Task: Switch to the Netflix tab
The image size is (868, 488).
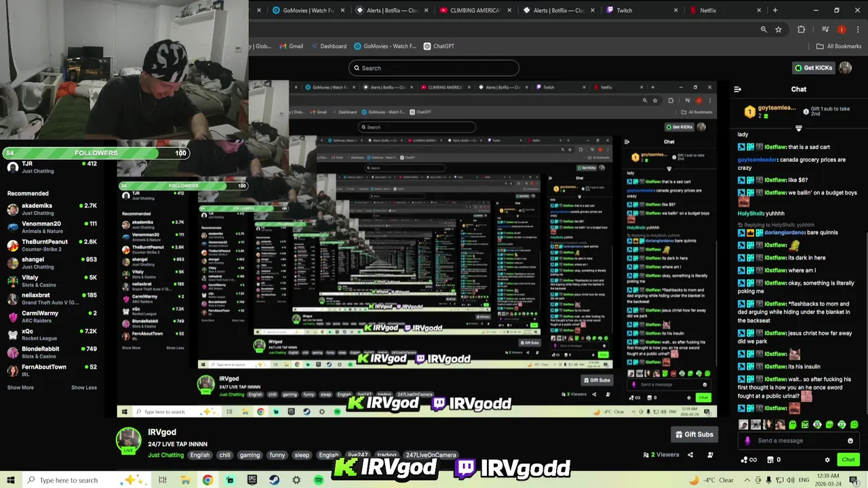Action: (725, 10)
